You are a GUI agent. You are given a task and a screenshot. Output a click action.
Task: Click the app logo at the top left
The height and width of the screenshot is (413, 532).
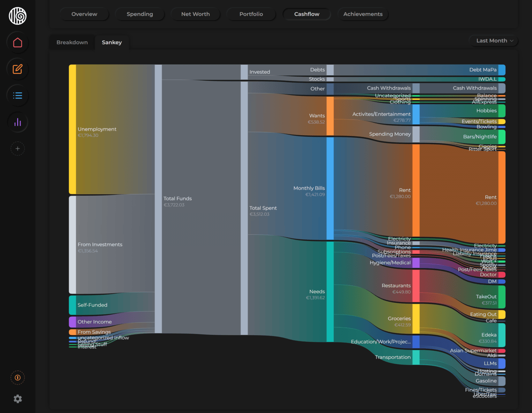click(17, 16)
